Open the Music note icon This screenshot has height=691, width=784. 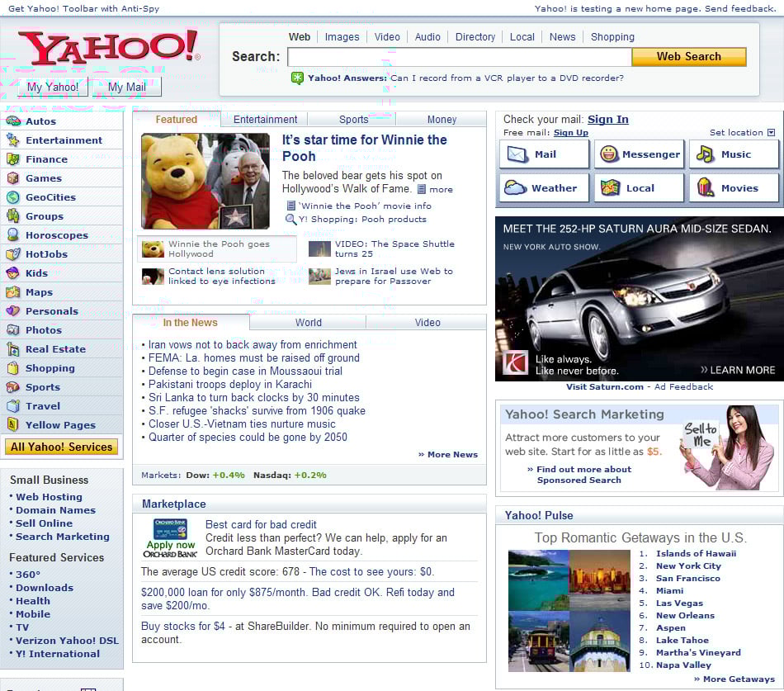click(705, 154)
